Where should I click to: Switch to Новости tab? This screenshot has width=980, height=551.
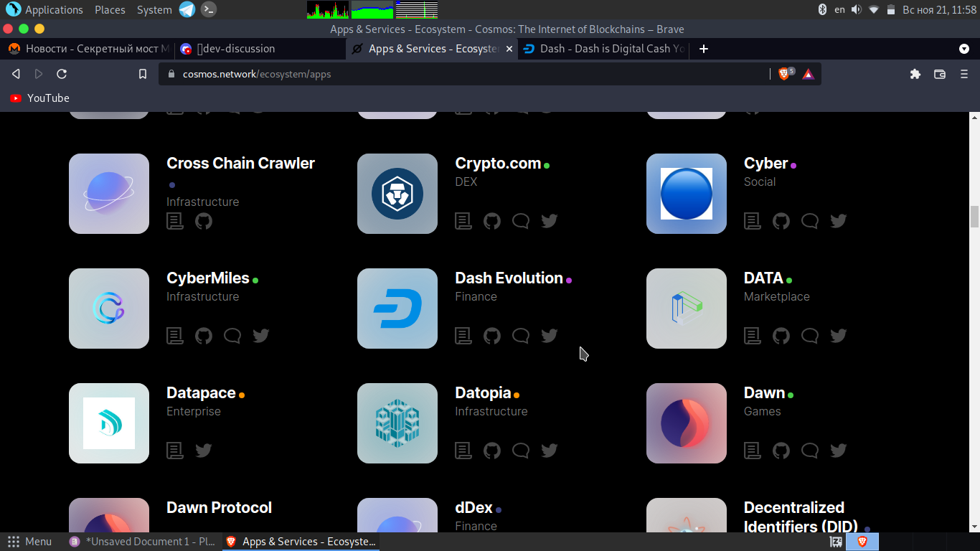pos(88,49)
